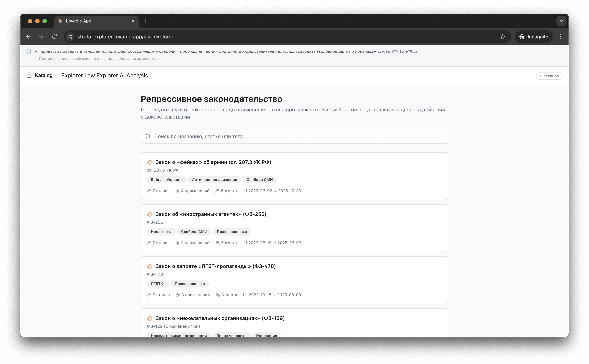Screen dimensions: 589x364
Task: Open Chrome three-dot menu
Action: click(561, 37)
